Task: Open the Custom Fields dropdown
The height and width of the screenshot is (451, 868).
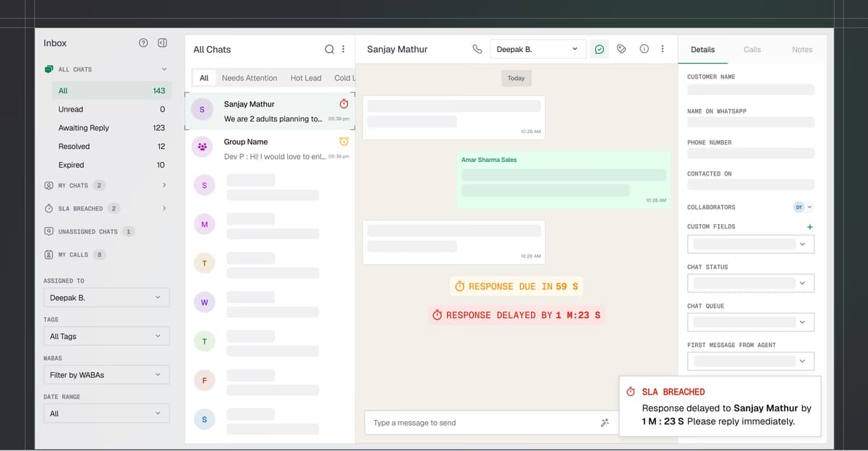Action: click(751, 244)
